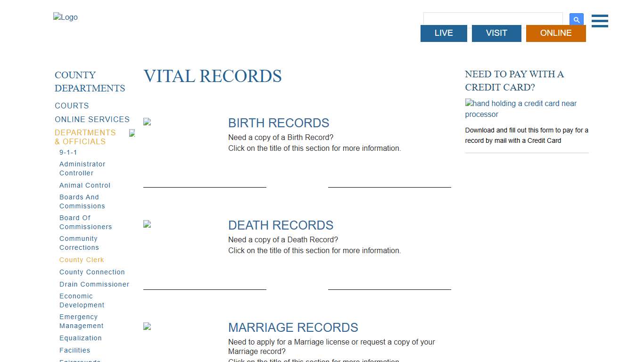Open the hamburger menu icon
Screen dimensions: 644x362
pyautogui.click(x=600, y=21)
